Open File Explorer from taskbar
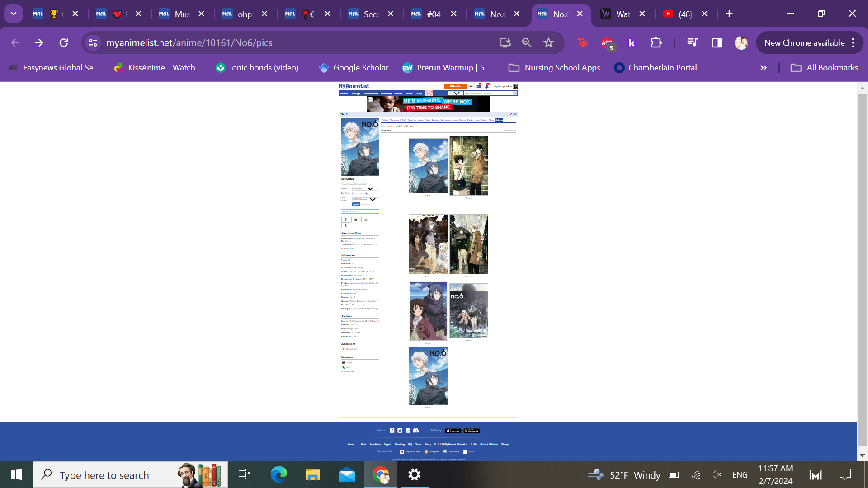Image resolution: width=868 pixels, height=488 pixels. click(312, 474)
